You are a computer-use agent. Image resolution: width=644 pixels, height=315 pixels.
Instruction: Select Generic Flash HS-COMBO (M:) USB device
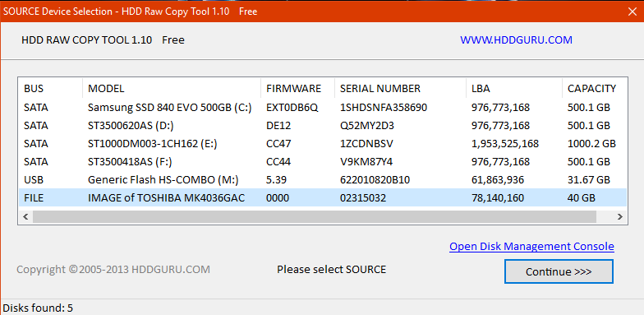[323, 179]
